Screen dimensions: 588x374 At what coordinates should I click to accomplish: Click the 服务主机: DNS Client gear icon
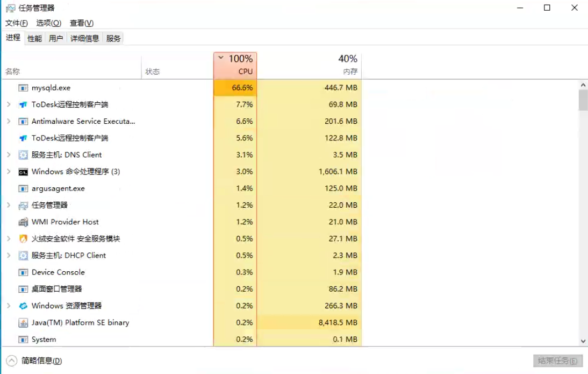pos(23,154)
